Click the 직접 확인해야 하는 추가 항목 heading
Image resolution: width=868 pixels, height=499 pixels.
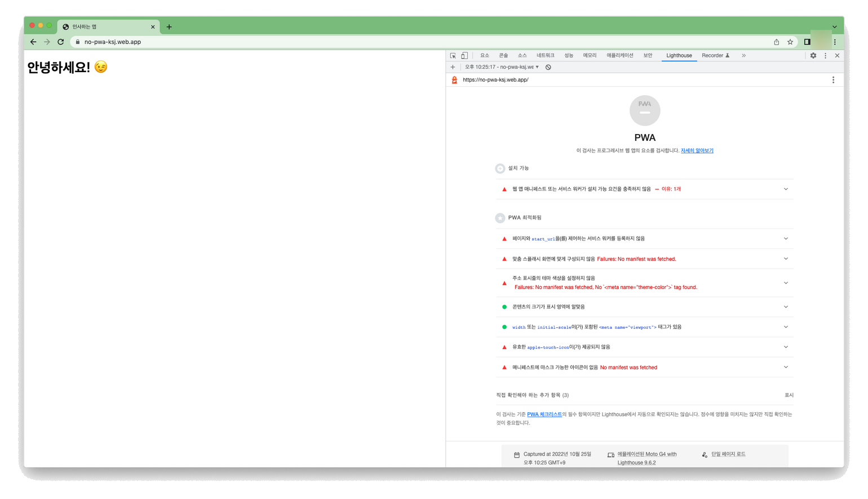click(x=533, y=395)
